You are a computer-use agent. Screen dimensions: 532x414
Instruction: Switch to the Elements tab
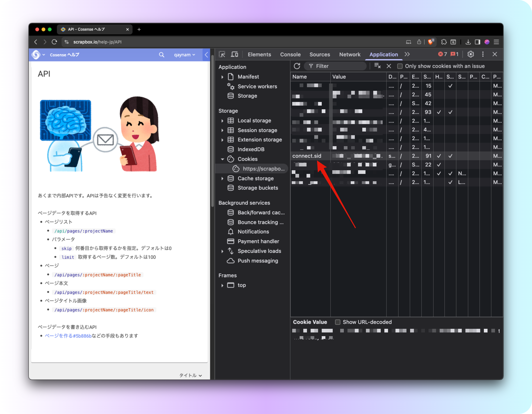pyautogui.click(x=259, y=54)
